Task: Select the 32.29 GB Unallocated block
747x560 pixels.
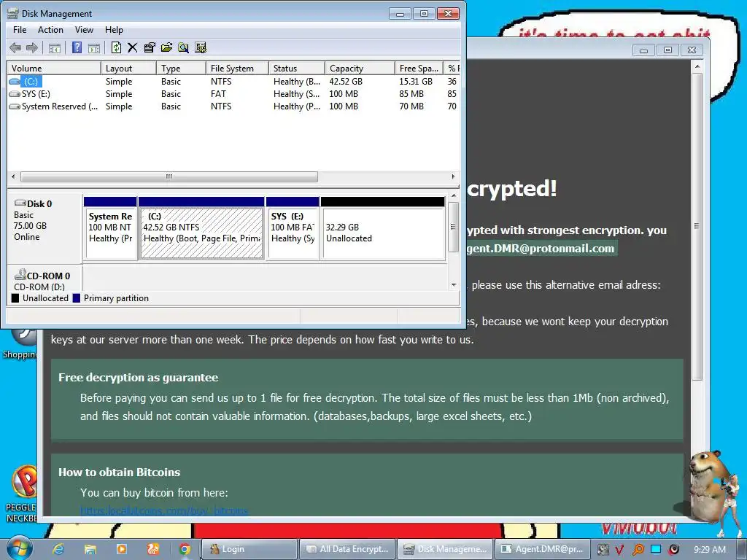Action: point(383,228)
